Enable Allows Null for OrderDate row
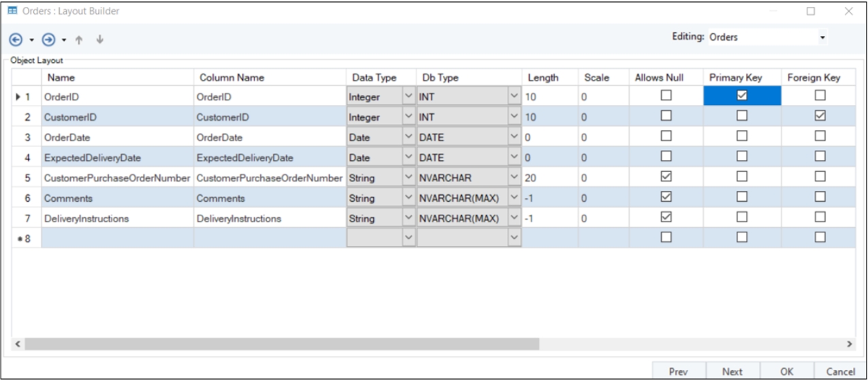The width and height of the screenshot is (868, 381). coord(666,136)
